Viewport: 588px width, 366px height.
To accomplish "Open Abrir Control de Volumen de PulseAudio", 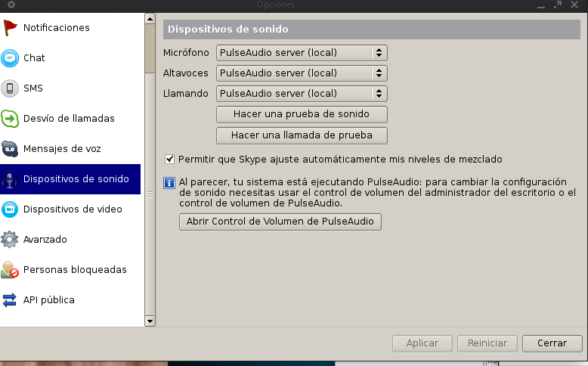I will coord(280,222).
